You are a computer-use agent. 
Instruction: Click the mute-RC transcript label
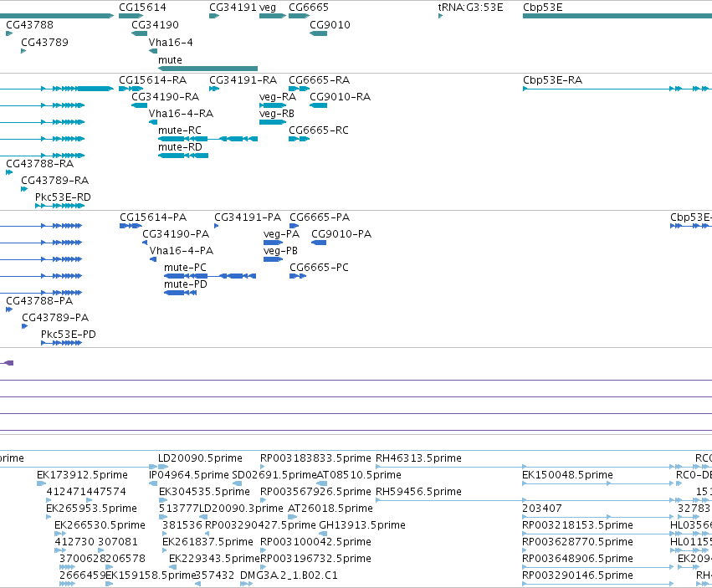[180, 130]
